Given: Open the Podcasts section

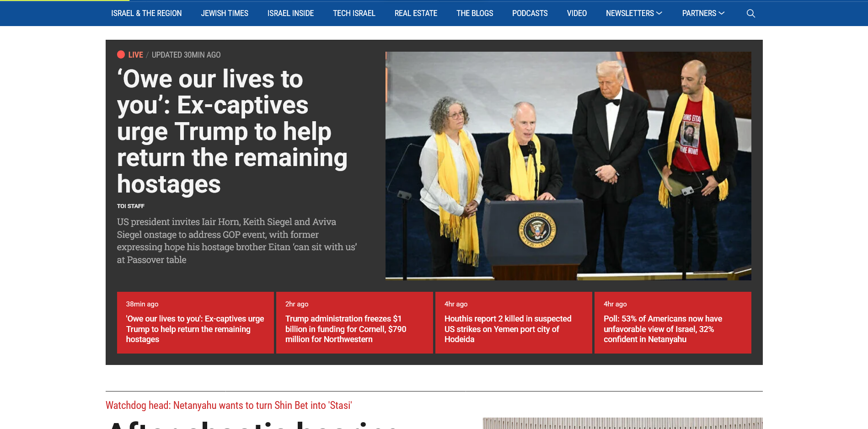Looking at the screenshot, I should coord(530,14).
